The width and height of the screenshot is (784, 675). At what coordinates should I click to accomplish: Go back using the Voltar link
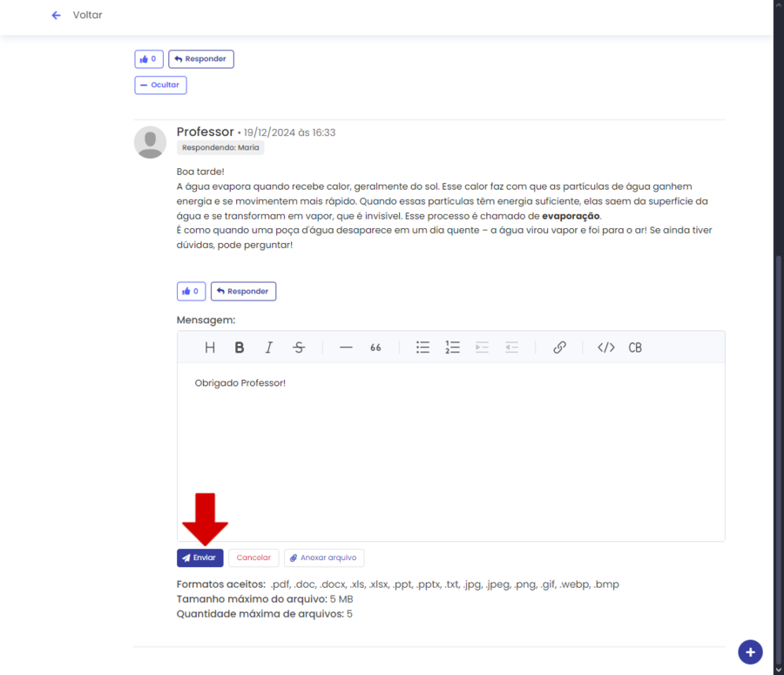click(78, 15)
